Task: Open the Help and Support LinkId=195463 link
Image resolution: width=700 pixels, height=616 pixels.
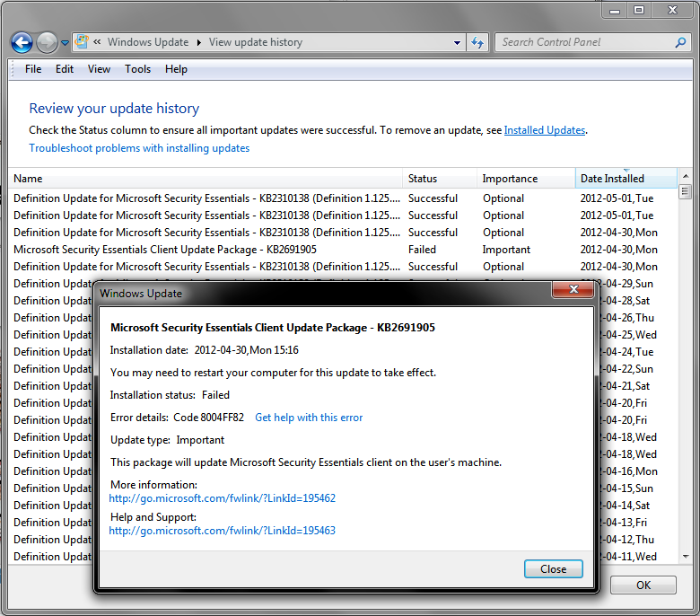Action: click(222, 530)
